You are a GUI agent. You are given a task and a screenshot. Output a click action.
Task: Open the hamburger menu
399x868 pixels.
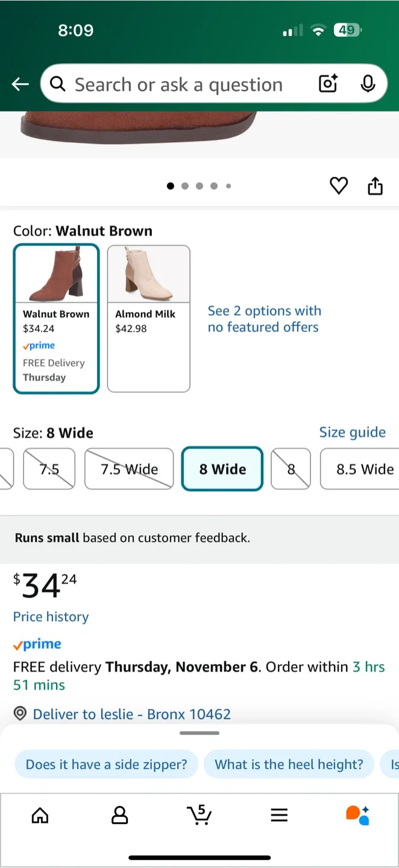pos(279,815)
